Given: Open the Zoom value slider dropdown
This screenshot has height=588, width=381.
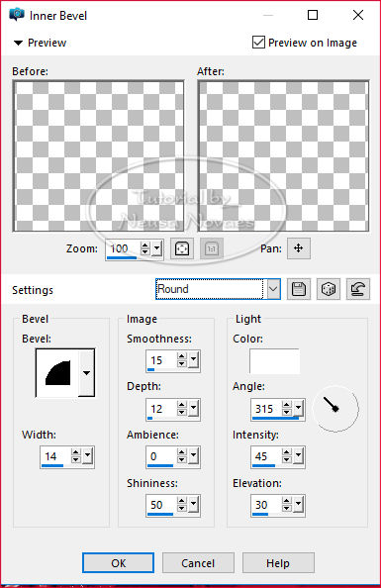Looking at the screenshot, I should (156, 248).
